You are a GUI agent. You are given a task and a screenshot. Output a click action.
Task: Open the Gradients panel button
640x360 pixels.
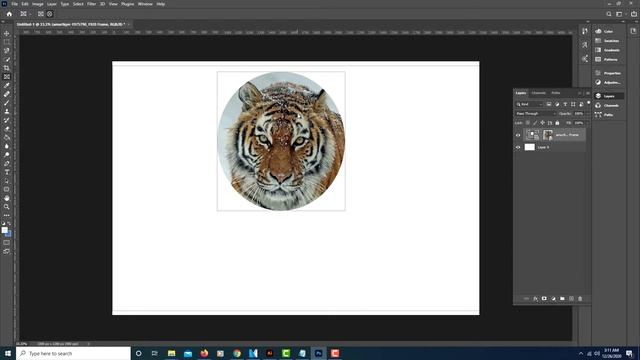tap(608, 50)
